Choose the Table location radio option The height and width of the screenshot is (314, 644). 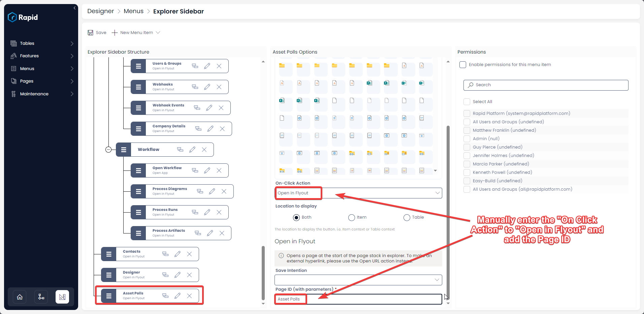pyautogui.click(x=407, y=218)
